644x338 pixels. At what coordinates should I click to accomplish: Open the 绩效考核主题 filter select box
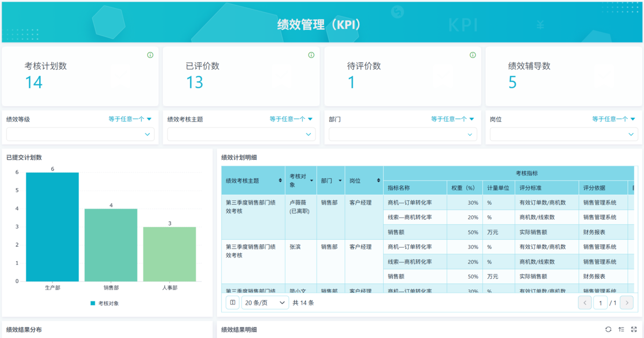click(241, 134)
